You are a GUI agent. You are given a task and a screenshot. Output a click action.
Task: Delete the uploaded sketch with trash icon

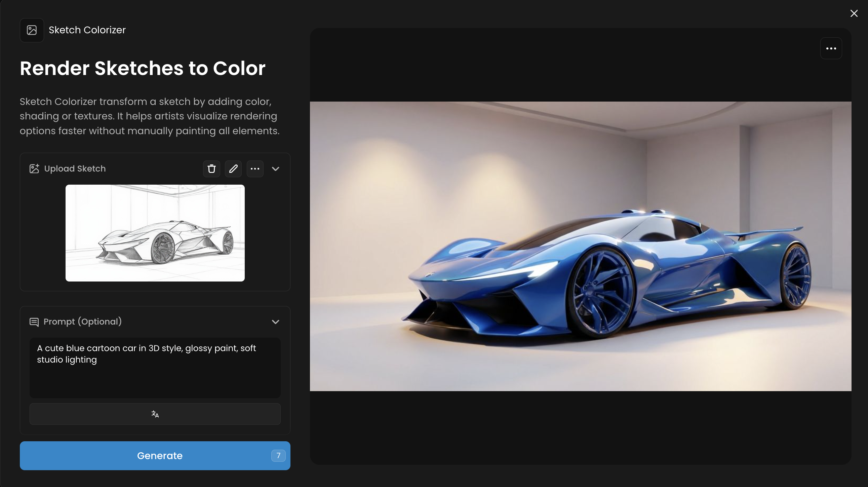(211, 168)
